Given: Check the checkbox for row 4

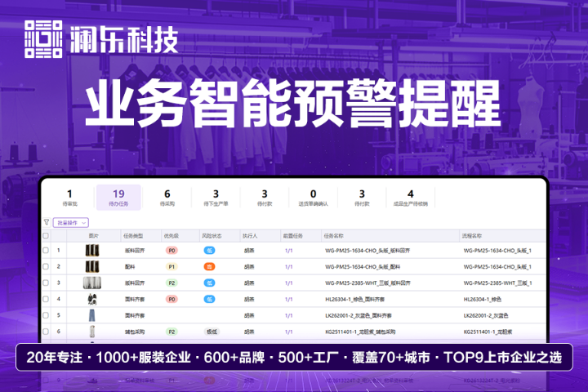Looking at the screenshot, I should [x=46, y=300].
